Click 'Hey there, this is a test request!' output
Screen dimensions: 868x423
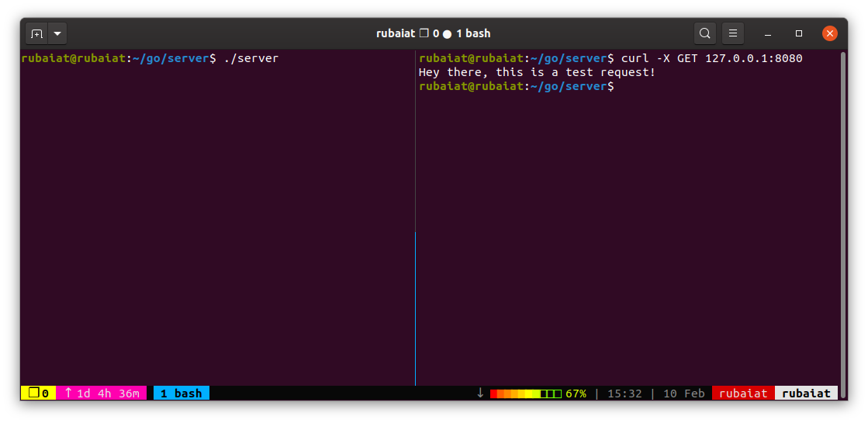[x=537, y=72]
